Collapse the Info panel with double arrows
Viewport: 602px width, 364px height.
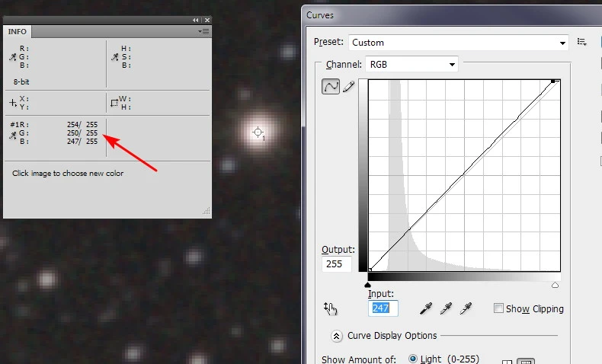[196, 20]
